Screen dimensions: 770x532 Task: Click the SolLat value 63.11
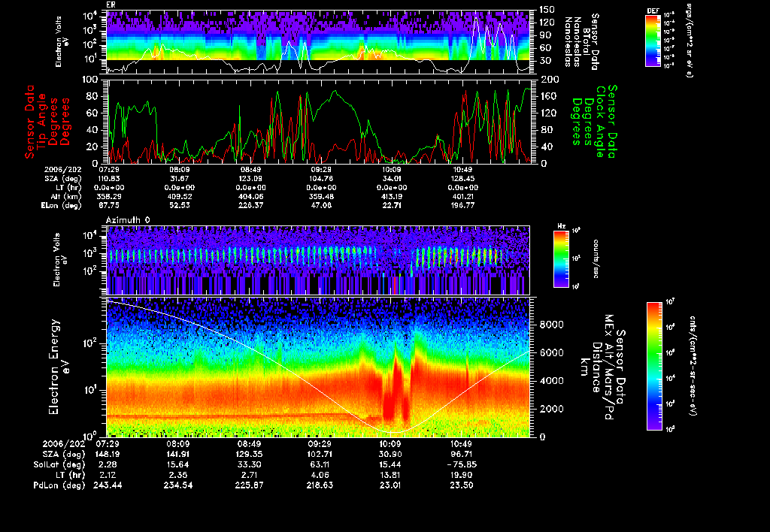320,464
